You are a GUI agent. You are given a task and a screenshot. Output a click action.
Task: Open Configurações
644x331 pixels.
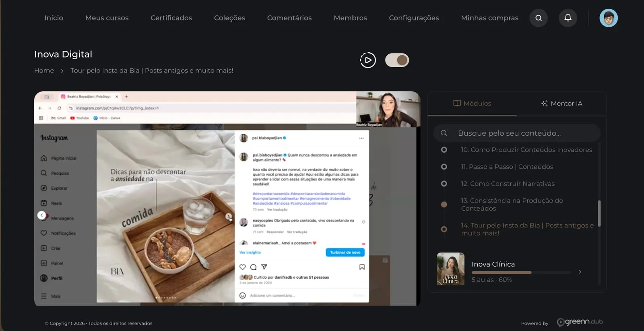point(414,18)
